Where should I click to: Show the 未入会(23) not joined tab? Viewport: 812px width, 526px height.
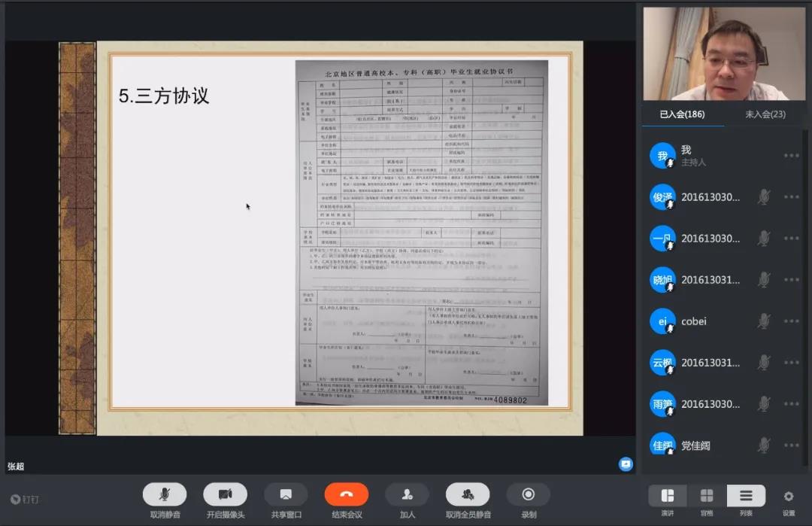point(765,114)
